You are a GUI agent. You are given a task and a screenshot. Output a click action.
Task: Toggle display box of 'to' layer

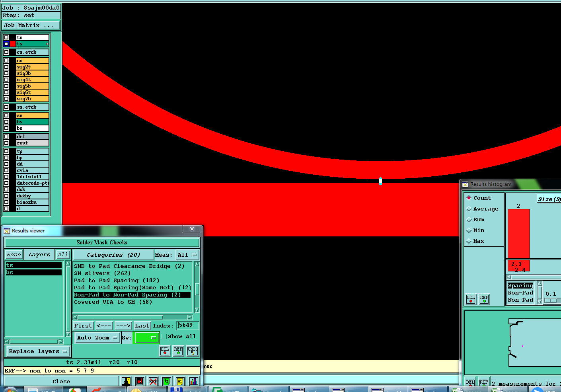6,37
